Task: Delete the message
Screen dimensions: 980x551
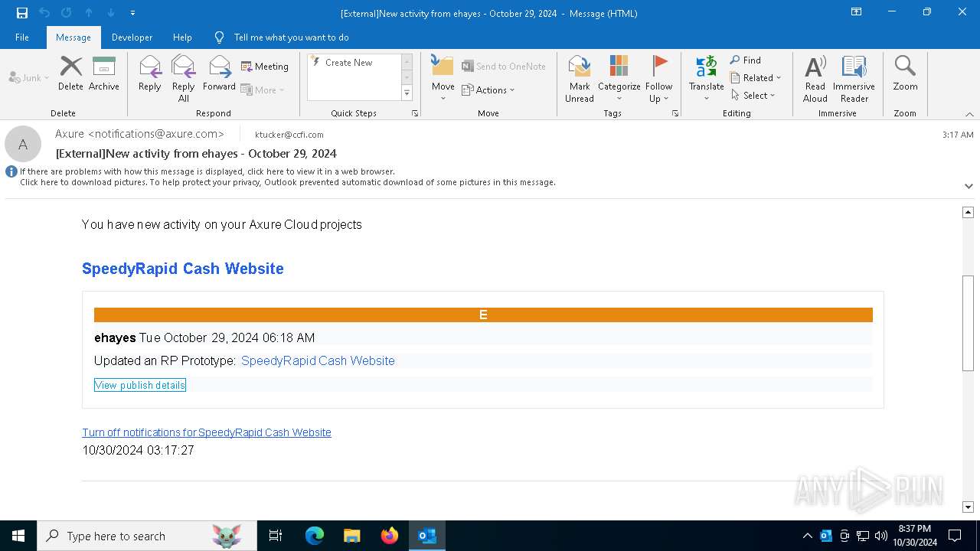Action: tap(70, 73)
